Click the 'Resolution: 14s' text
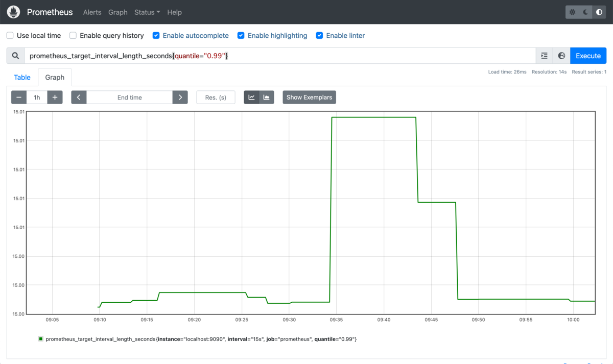 549,72
